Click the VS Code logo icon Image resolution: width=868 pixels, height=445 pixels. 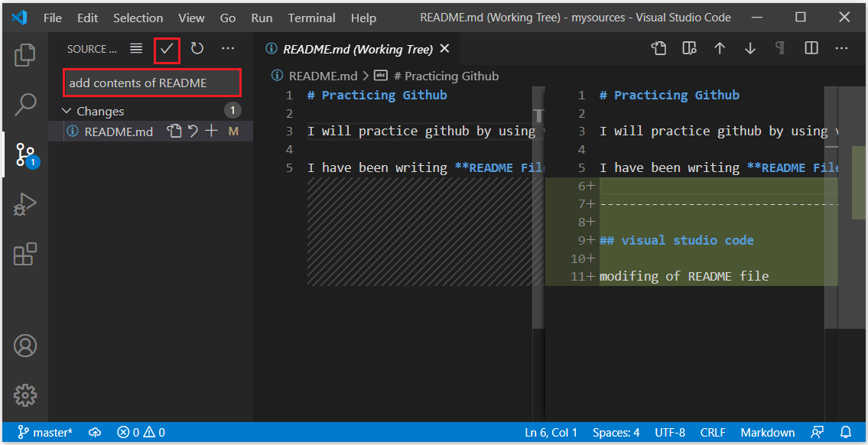tap(19, 18)
